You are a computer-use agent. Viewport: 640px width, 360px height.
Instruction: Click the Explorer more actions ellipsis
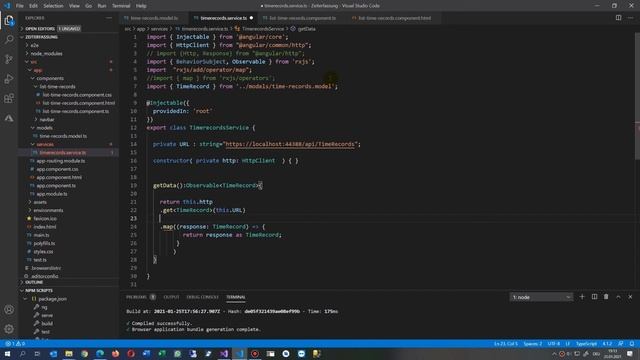click(x=109, y=18)
